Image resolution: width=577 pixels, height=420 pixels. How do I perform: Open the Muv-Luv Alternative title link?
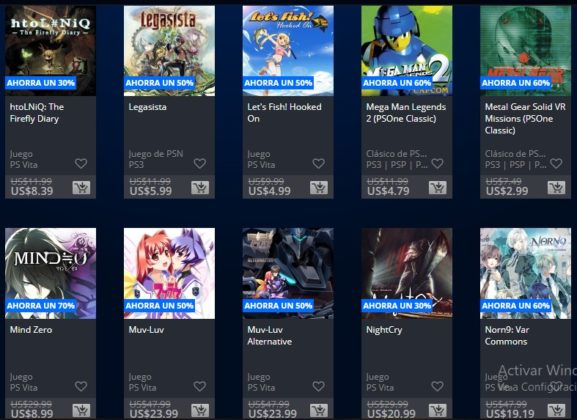tap(269, 336)
